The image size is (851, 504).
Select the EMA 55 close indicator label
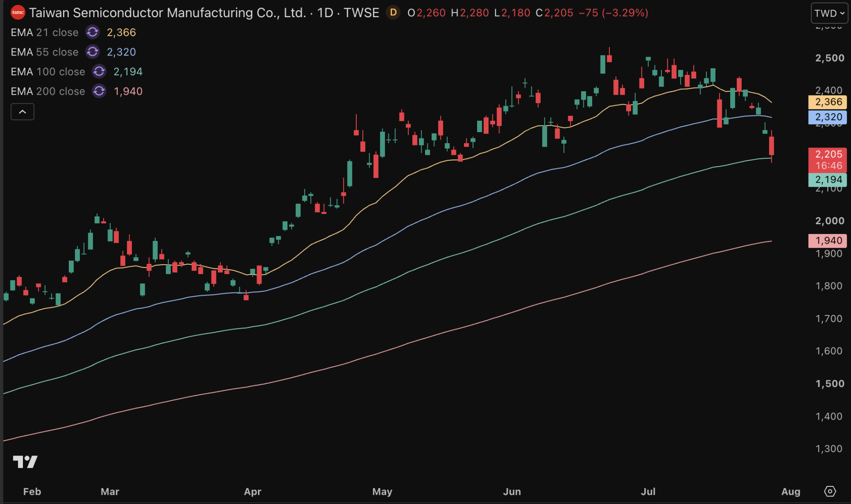pyautogui.click(x=45, y=52)
